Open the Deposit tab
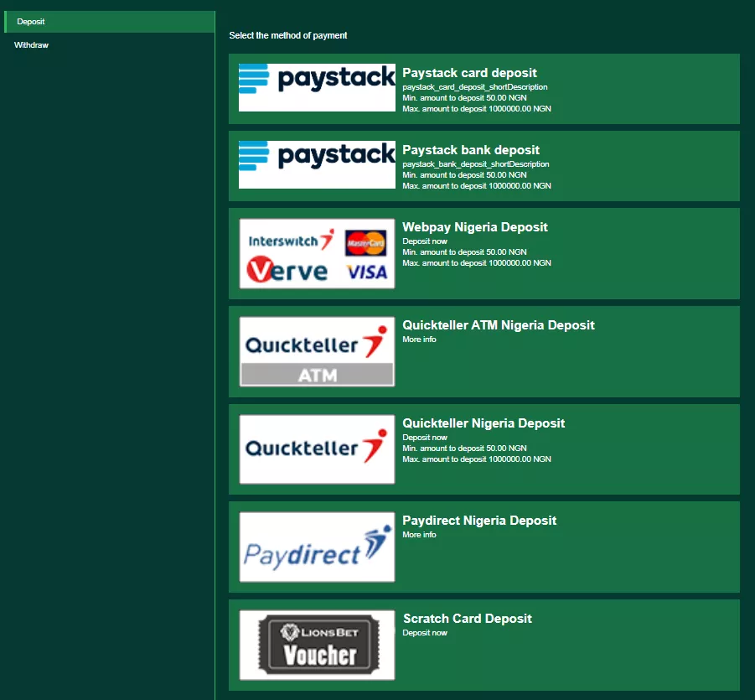The height and width of the screenshot is (700, 755). 29,21
